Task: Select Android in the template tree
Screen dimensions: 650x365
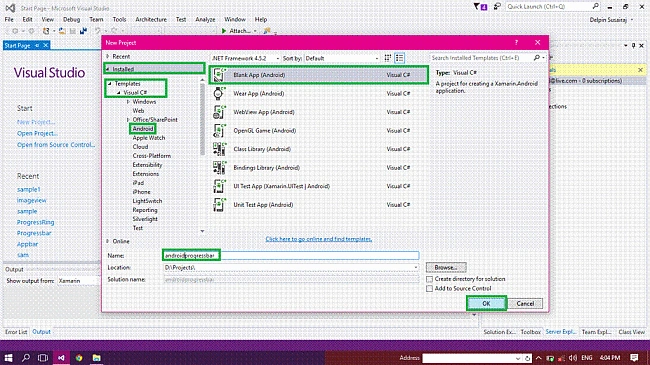Action: pyautogui.click(x=143, y=129)
